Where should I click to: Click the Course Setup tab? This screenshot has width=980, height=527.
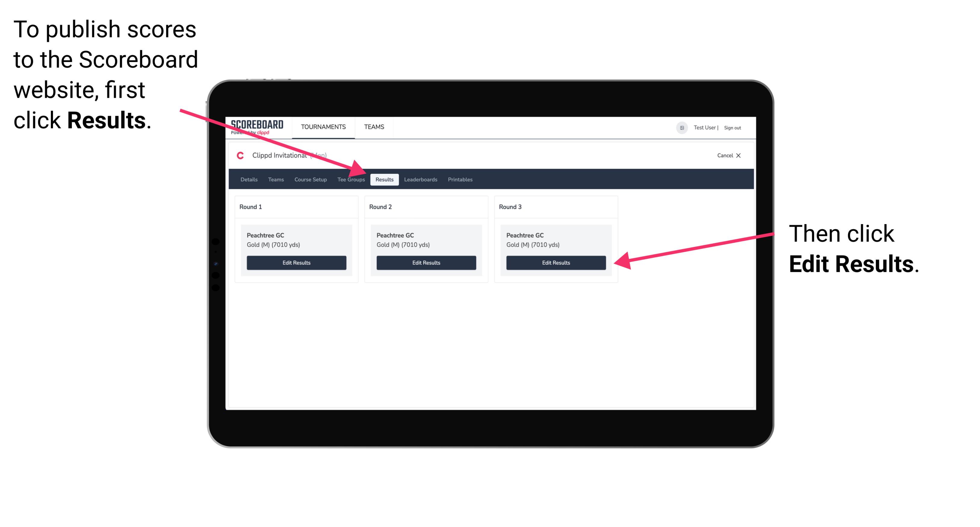point(310,179)
